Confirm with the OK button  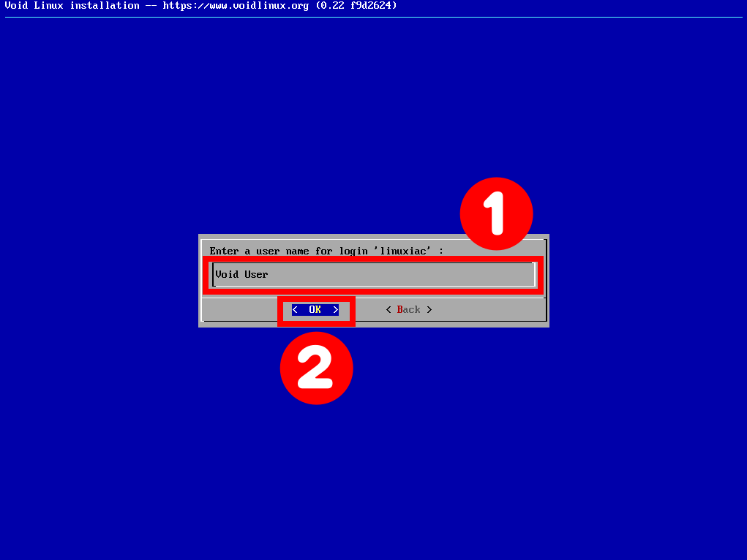pyautogui.click(x=315, y=309)
